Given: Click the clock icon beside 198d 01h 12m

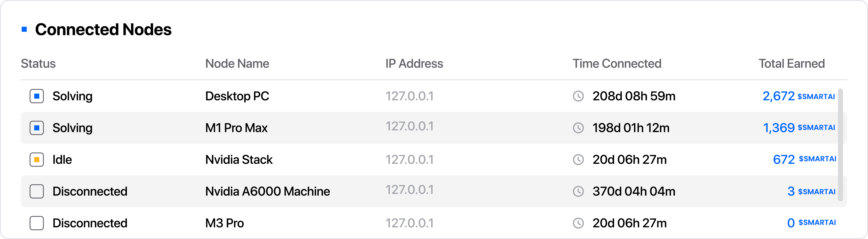Looking at the screenshot, I should pos(578,128).
